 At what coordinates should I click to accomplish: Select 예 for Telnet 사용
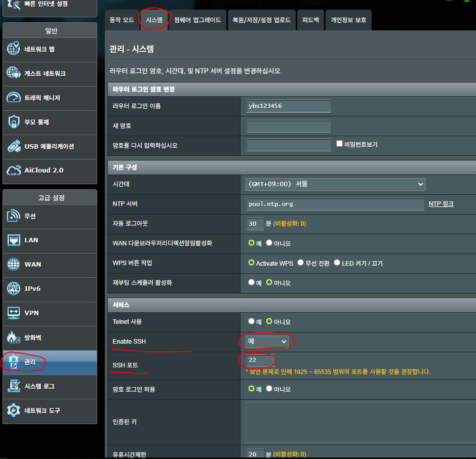[251, 321]
